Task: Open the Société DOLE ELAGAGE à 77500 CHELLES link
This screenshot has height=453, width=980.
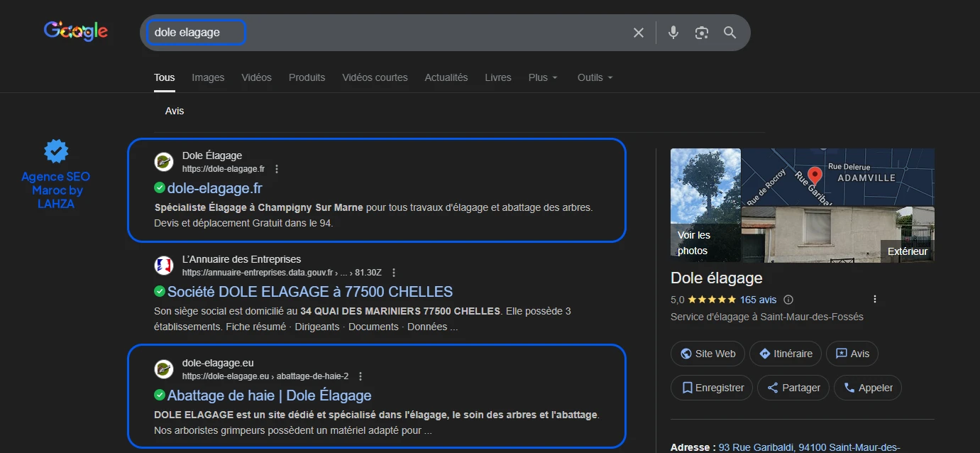Action: 310,292
